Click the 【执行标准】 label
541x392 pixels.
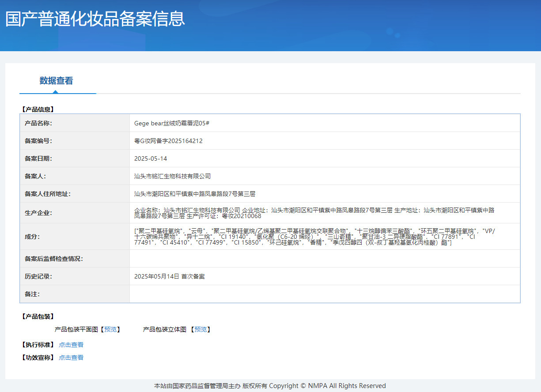[x=38, y=345]
